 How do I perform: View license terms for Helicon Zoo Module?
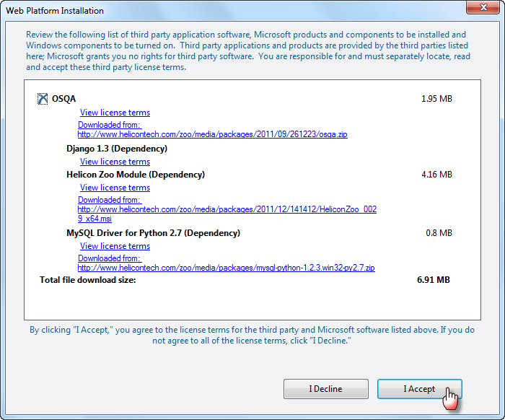[x=115, y=188]
